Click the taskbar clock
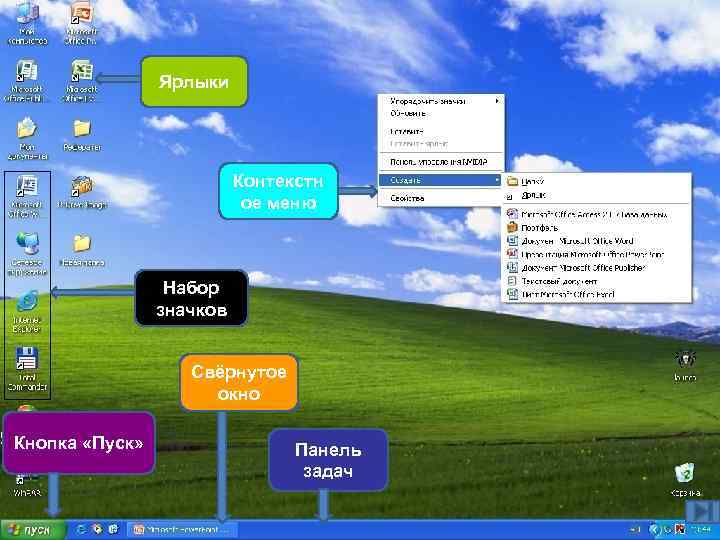Screen dimensions: 720x540 (x=703, y=530)
